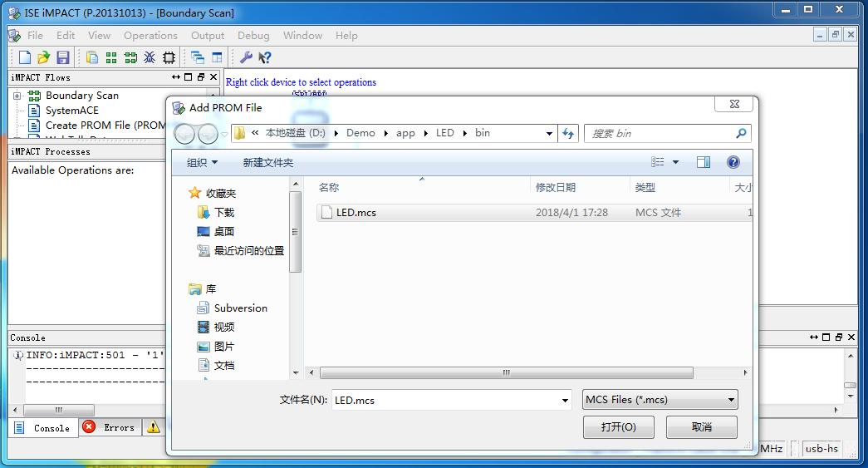Click the Open project folder icon

tap(44, 57)
